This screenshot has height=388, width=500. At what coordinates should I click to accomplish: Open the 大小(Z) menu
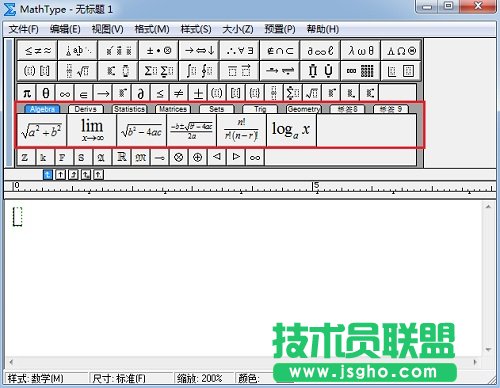(x=238, y=29)
